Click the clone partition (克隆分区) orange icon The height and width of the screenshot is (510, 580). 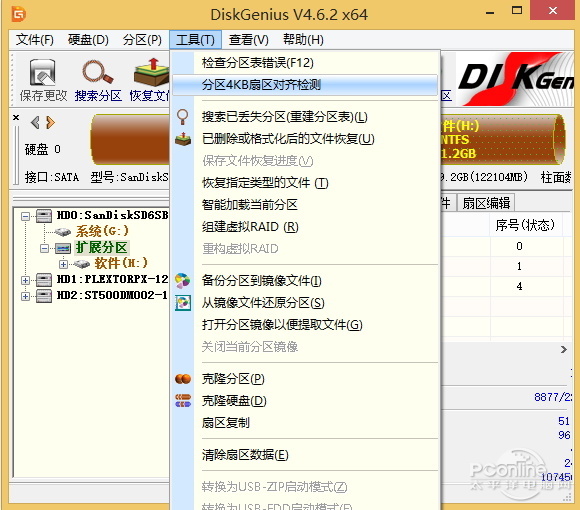[183, 379]
